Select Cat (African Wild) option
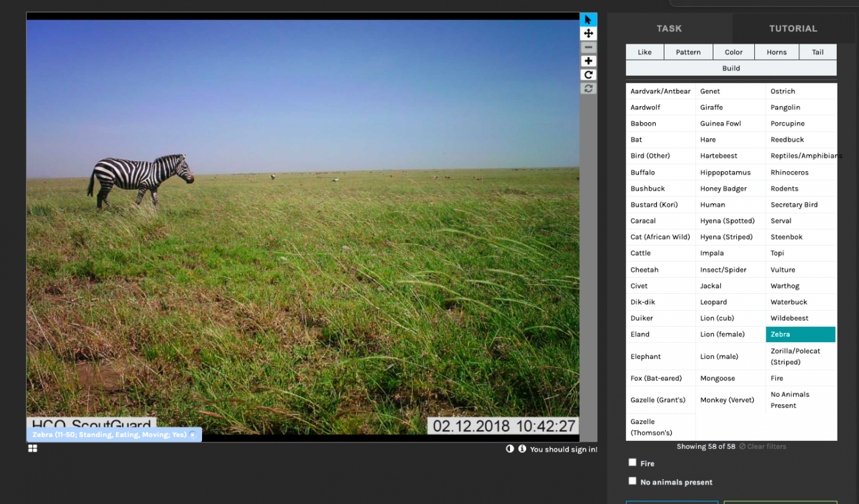 [660, 237]
